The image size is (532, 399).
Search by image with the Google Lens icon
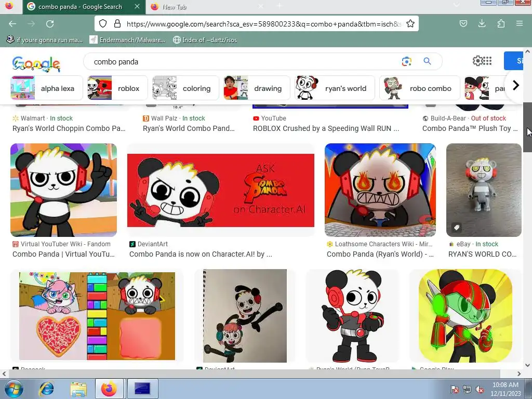point(406,61)
